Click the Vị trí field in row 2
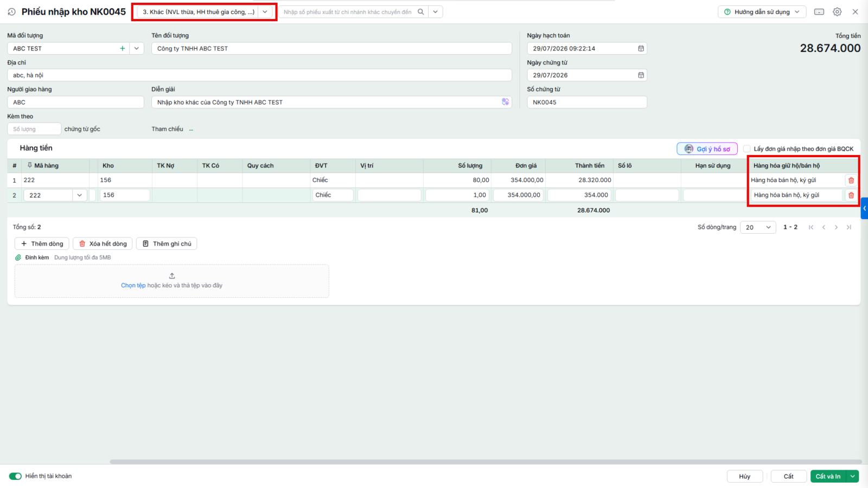The image size is (868, 488). pos(390,195)
